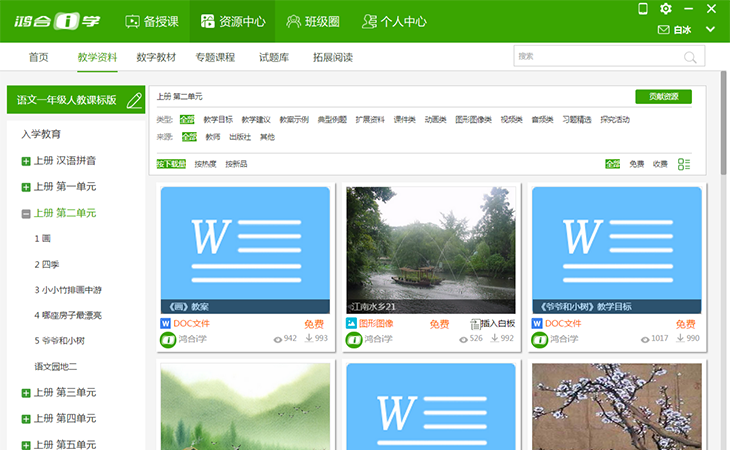Viewport: 730px width, 450px height.
Task: Click the DOC文件 Word icon on 《画》教案 card
Action: click(165, 323)
